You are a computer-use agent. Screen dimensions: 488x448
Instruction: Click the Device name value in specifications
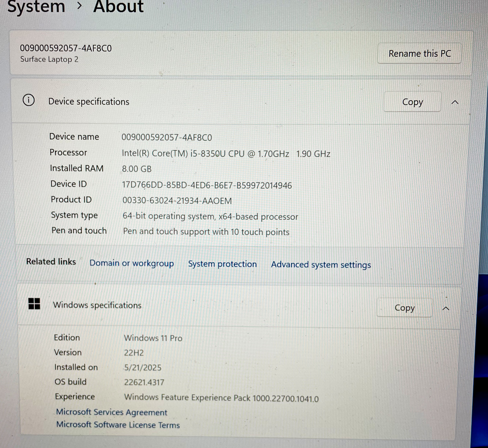167,137
